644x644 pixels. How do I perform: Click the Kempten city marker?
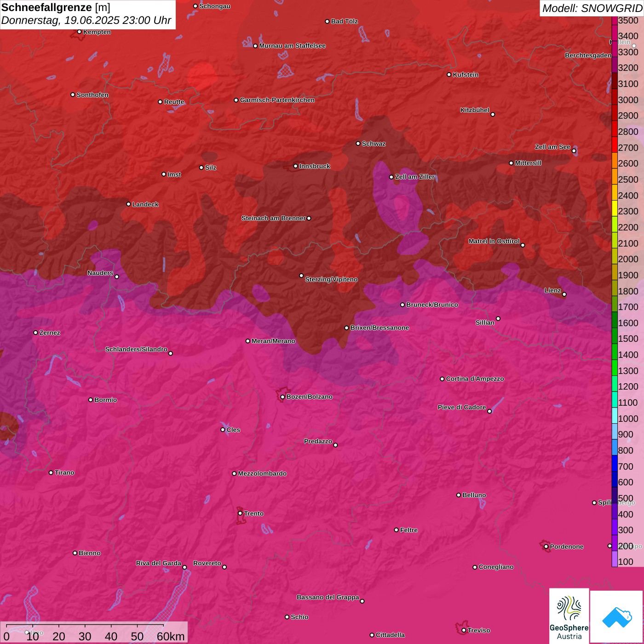pyautogui.click(x=80, y=32)
